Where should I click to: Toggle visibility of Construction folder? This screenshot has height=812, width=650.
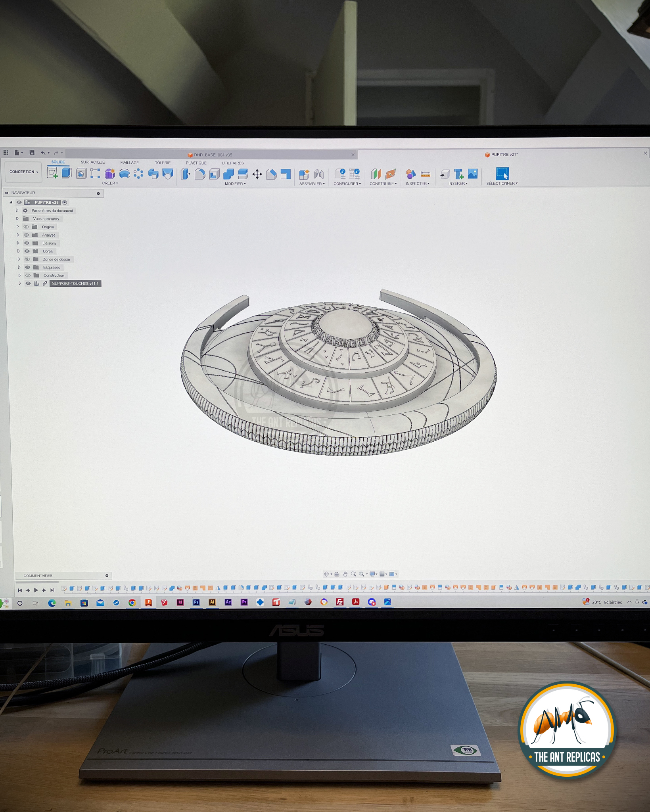coord(28,275)
